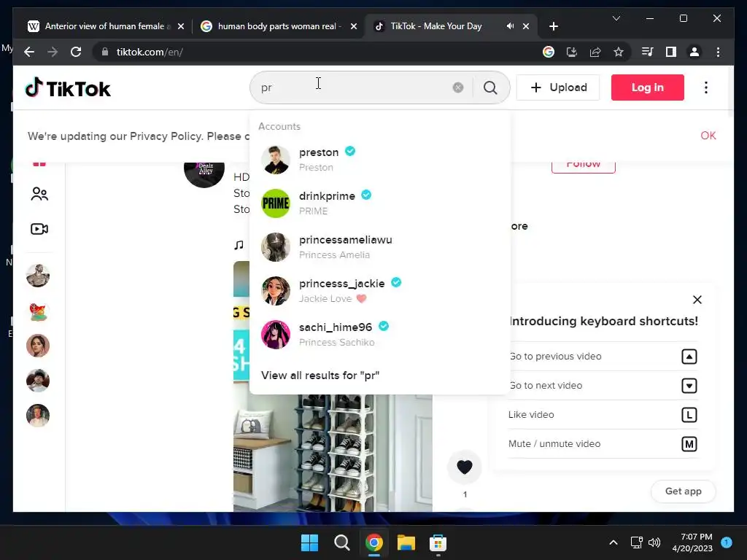Open the Chrome three-dot menu
This screenshot has height=560, width=747.
(718, 52)
